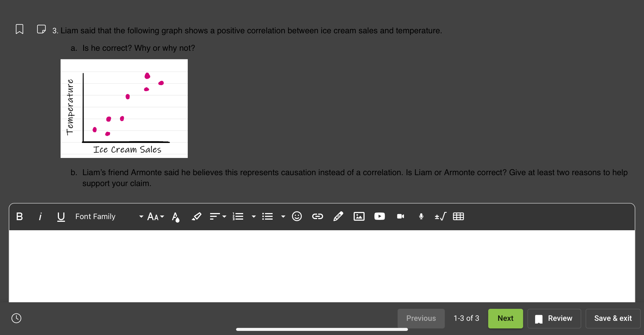This screenshot has width=644, height=335.
Task: Embed a YouTube video
Action: click(x=380, y=216)
